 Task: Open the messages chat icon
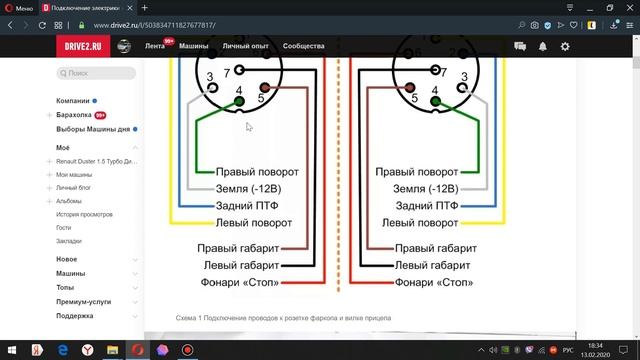tap(520, 46)
